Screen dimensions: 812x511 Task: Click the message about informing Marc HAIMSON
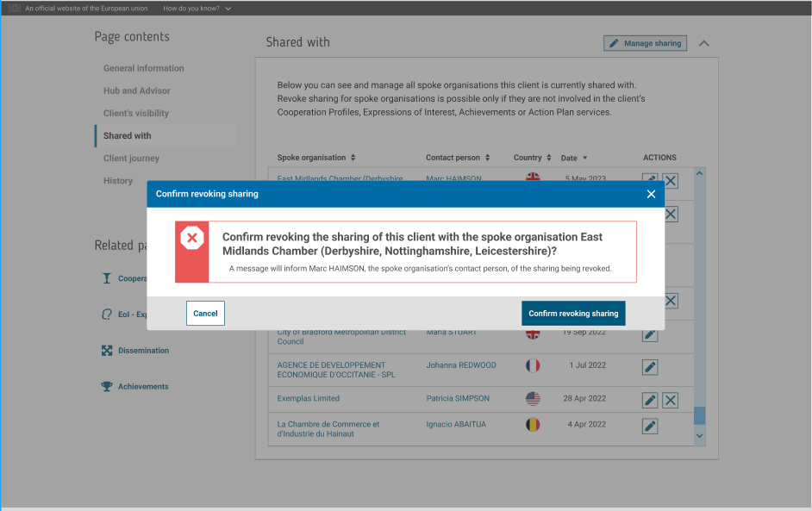click(420, 269)
